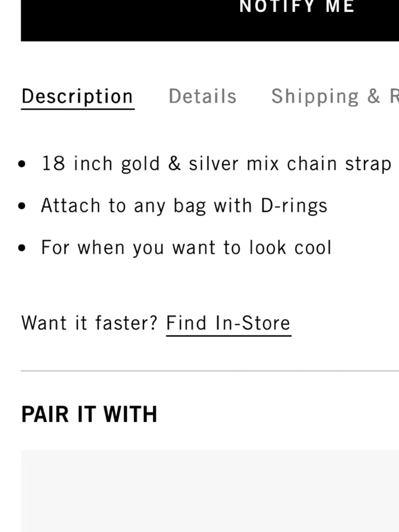Switch to the Description tab
The width and height of the screenshot is (399, 532).
click(77, 97)
